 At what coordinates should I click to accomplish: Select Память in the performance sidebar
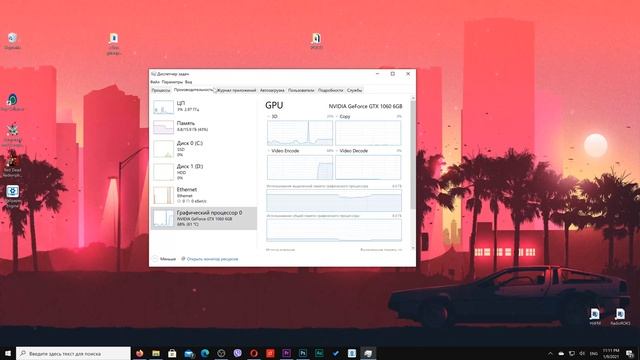point(204,127)
